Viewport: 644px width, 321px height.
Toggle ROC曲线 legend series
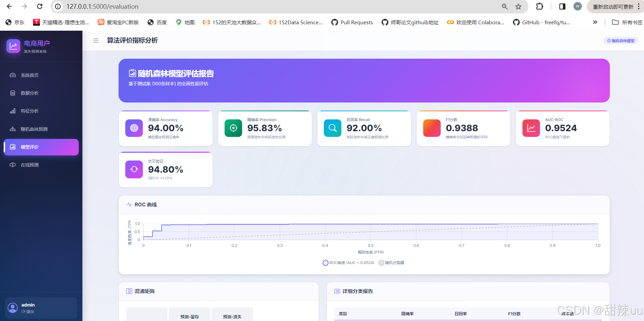pos(349,263)
